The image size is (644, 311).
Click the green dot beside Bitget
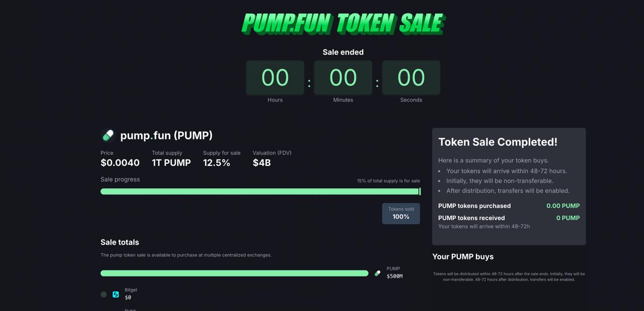[104, 294]
